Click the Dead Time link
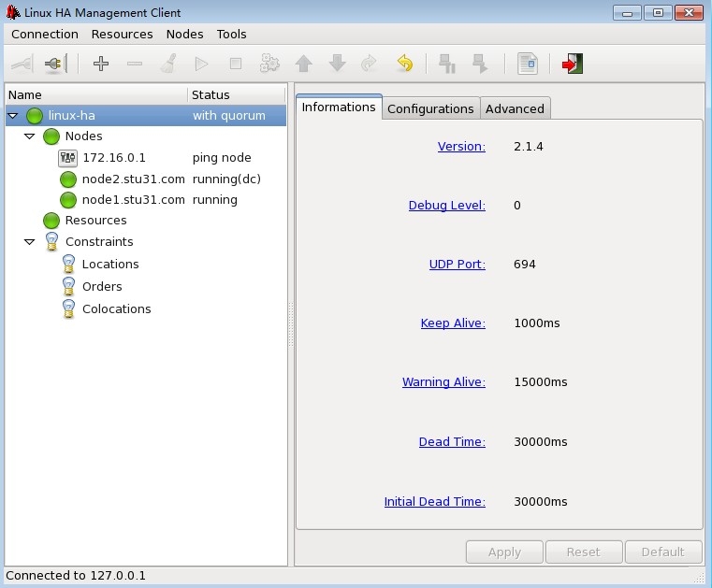Screen dimensions: 712x588 coord(452,442)
